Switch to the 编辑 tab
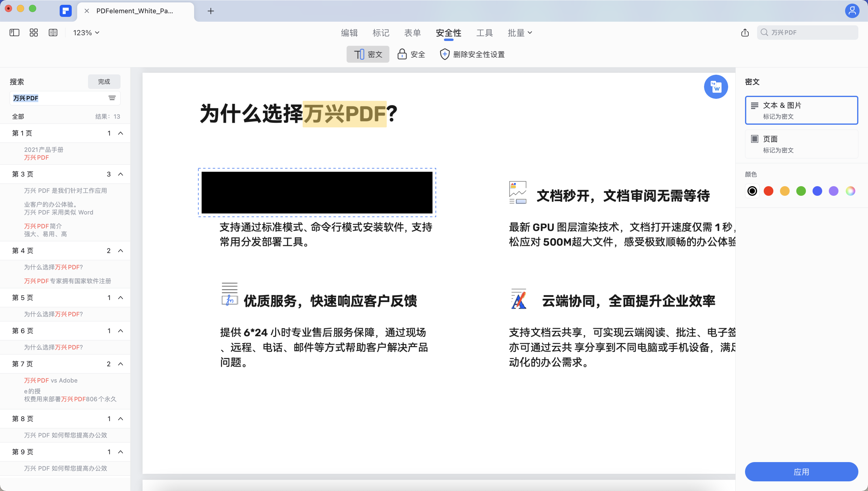 coord(350,32)
